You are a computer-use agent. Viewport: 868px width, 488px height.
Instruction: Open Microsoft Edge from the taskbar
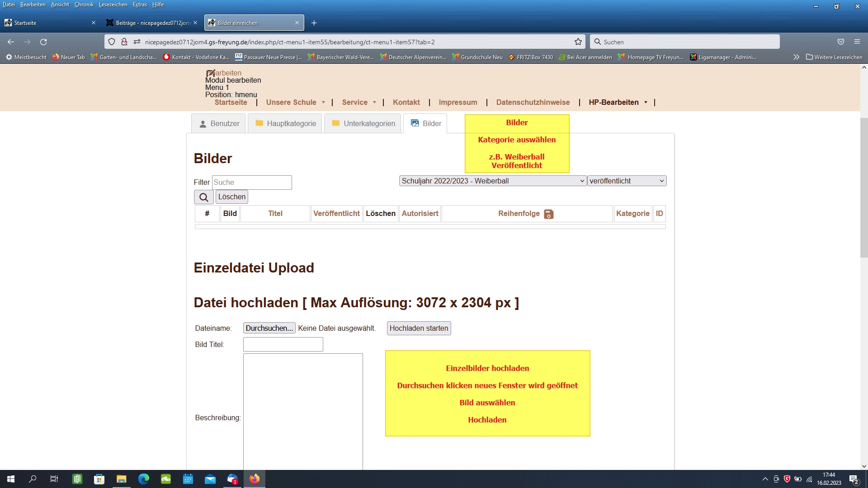pos(144,479)
